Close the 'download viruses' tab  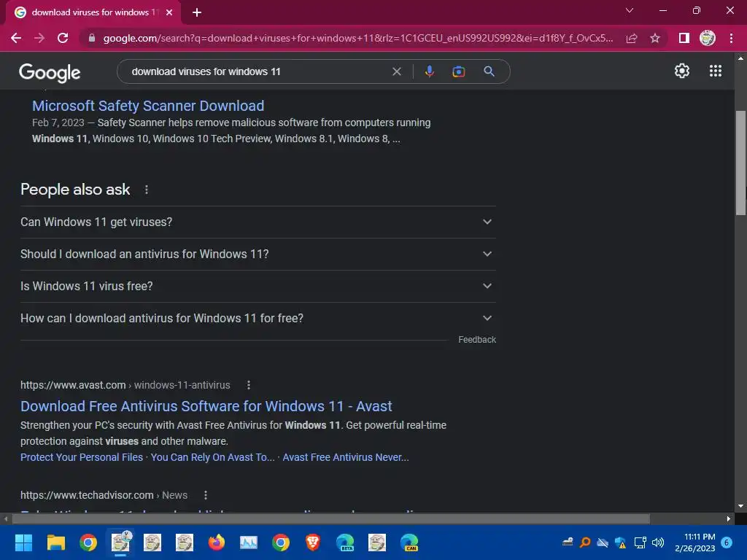pyautogui.click(x=169, y=12)
